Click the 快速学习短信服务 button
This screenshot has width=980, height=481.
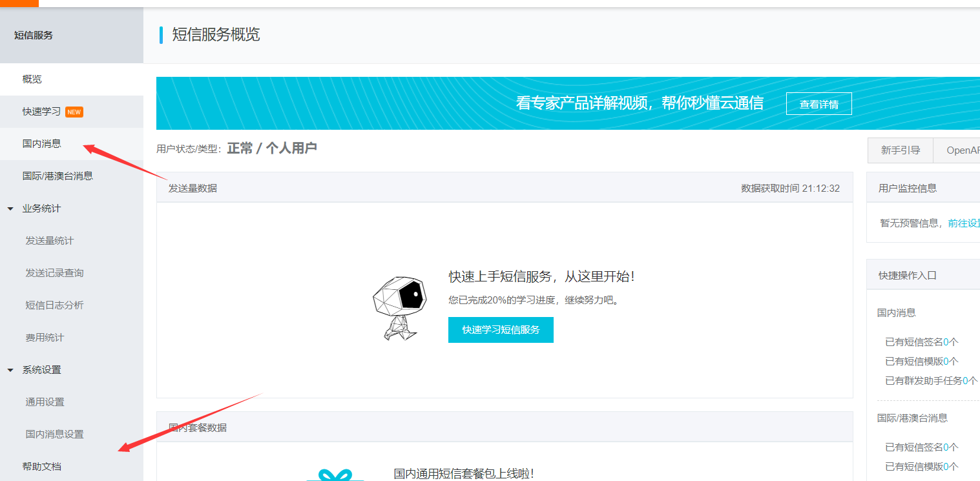[x=501, y=330]
